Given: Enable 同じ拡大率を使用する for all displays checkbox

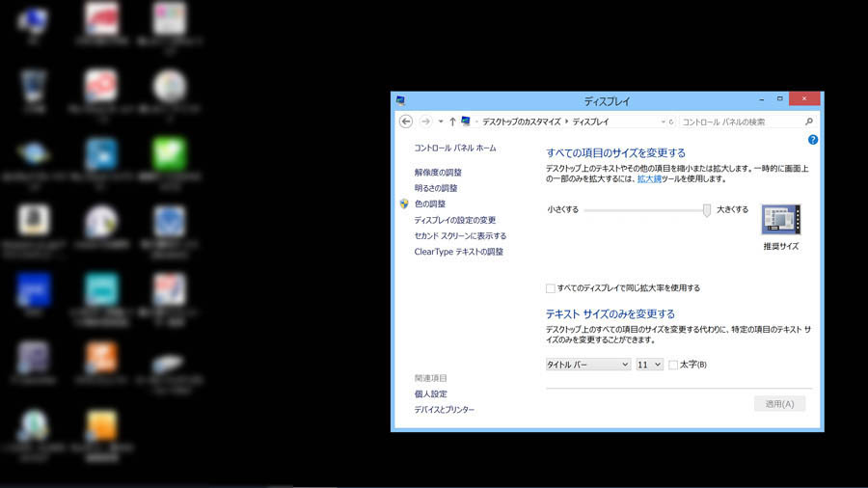Looking at the screenshot, I should click(551, 288).
